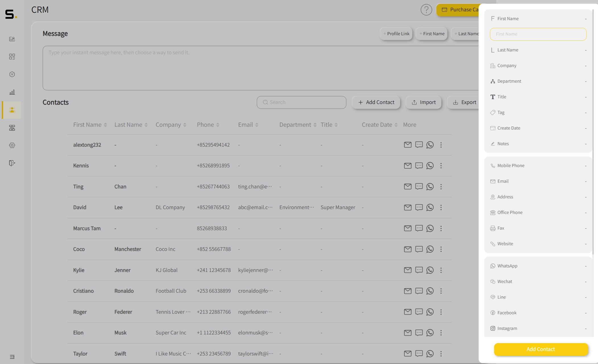Open the three-dot More menu for Kylie Jenner
The image size is (598, 364).
[x=441, y=270]
